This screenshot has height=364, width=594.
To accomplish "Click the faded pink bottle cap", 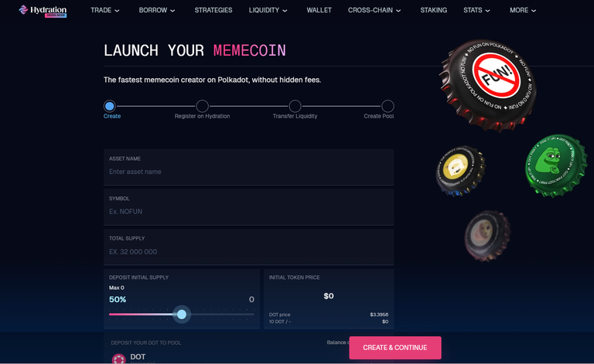I will (487, 236).
